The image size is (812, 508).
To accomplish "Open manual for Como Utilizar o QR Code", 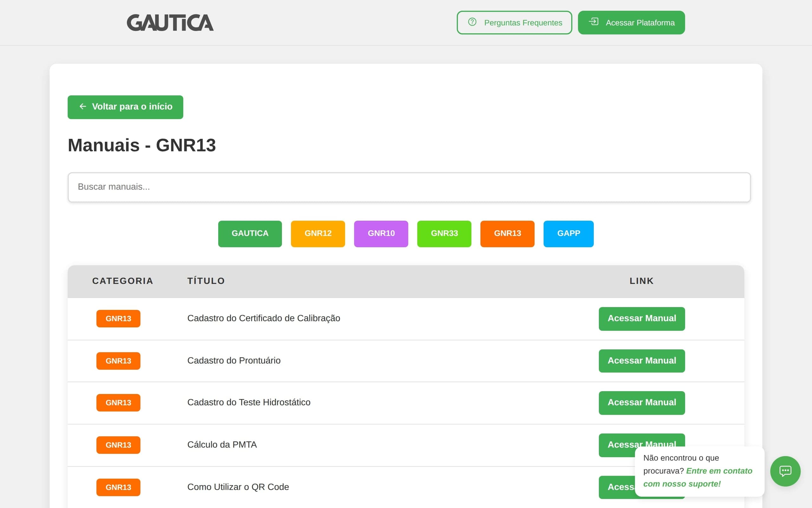I will pyautogui.click(x=616, y=487).
